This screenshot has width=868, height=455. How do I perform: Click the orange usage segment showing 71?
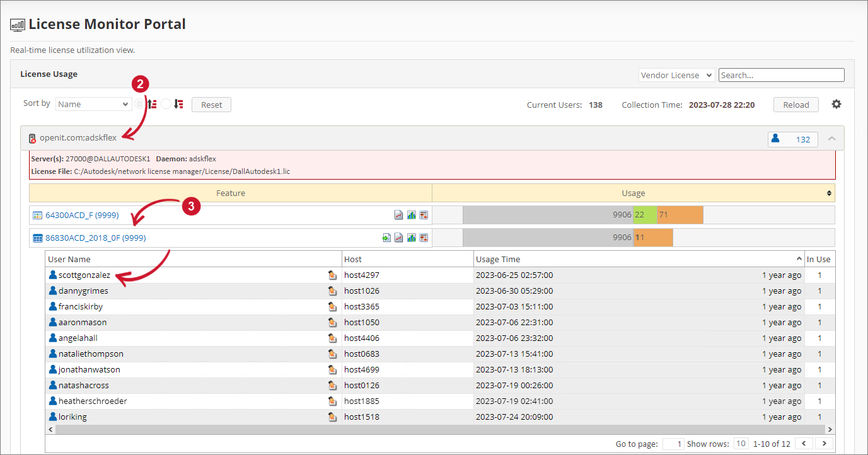tap(680, 215)
